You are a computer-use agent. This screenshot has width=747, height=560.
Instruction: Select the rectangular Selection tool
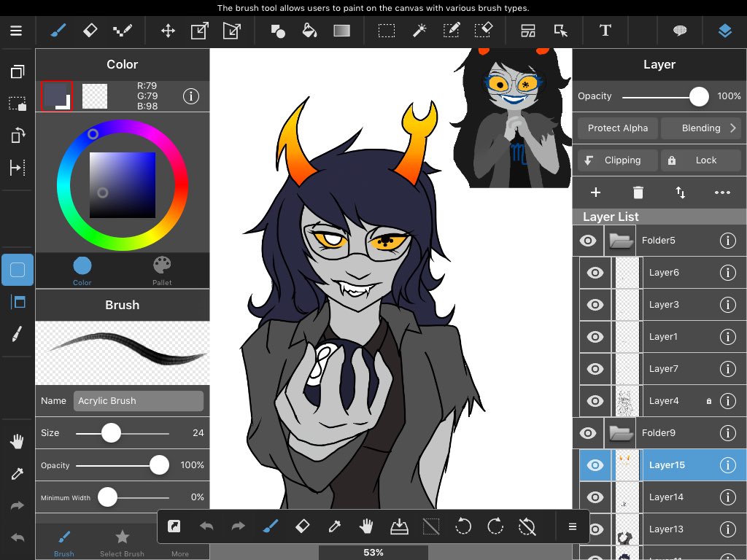387,31
